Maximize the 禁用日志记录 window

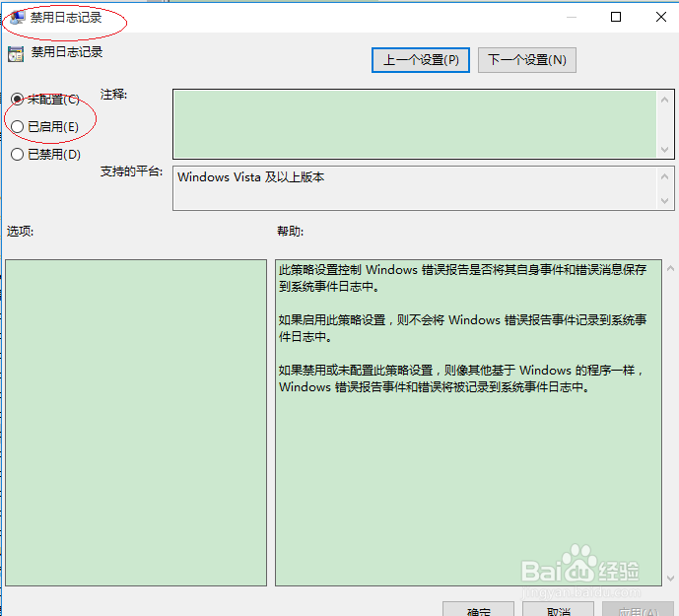pyautogui.click(x=616, y=17)
